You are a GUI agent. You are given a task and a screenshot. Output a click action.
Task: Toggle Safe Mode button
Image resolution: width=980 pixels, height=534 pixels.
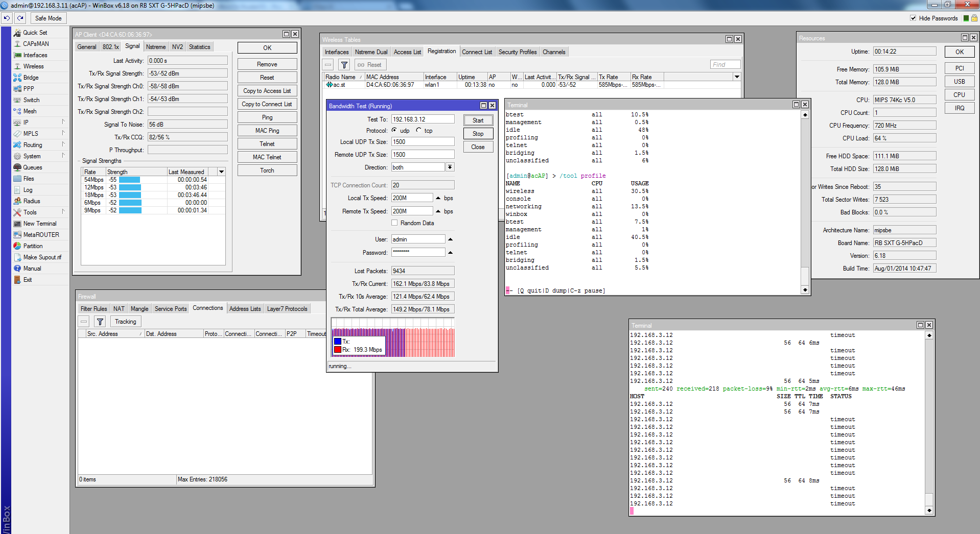[x=48, y=18]
